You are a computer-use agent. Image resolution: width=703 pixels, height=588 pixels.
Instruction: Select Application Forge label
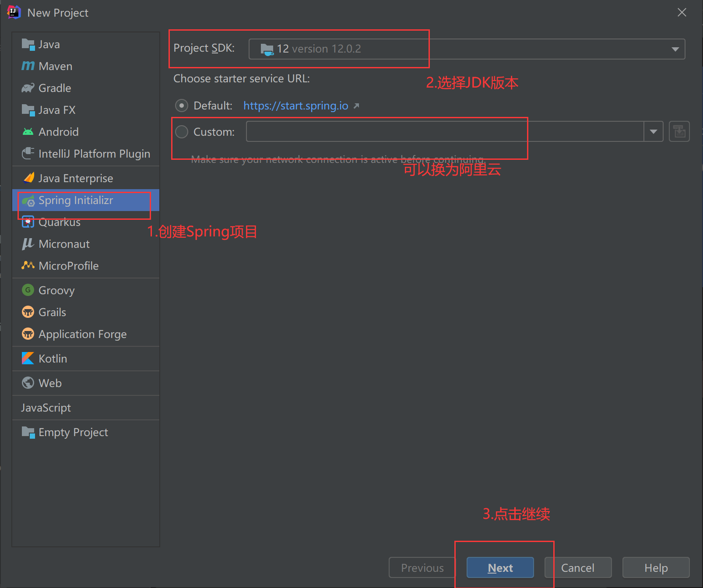click(83, 334)
